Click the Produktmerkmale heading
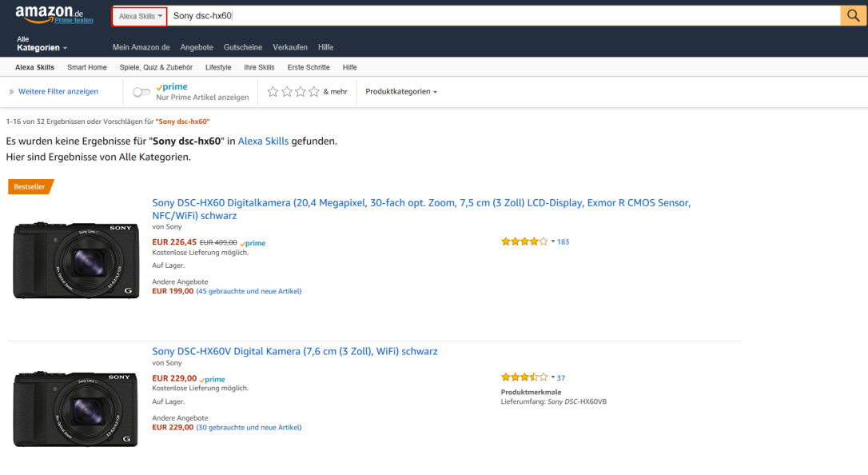This screenshot has width=868, height=475. tap(531, 392)
